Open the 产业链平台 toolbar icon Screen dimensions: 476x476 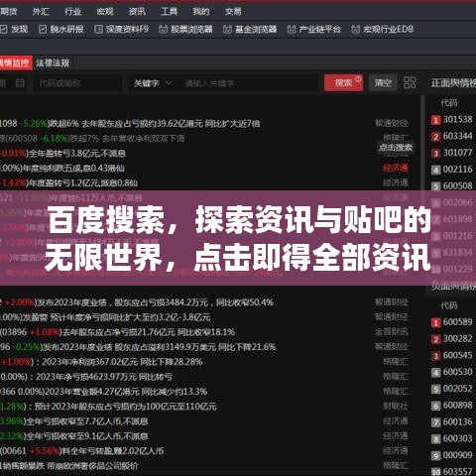(x=313, y=30)
